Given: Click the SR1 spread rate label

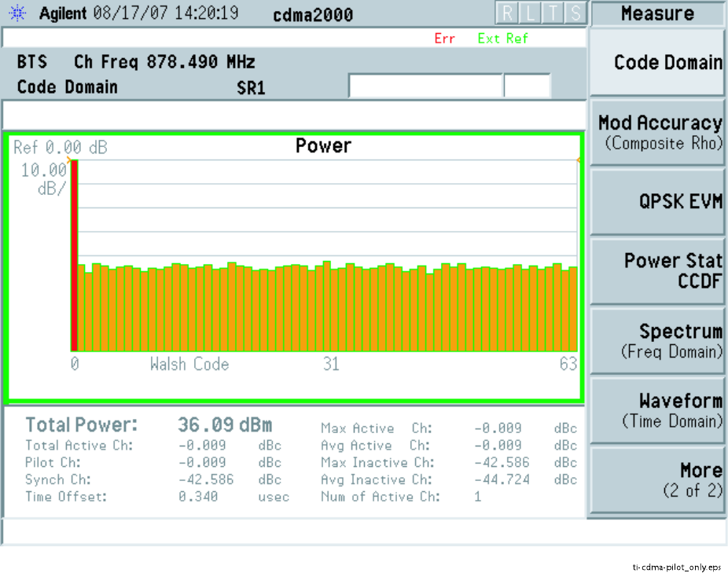Looking at the screenshot, I should coord(251,88).
